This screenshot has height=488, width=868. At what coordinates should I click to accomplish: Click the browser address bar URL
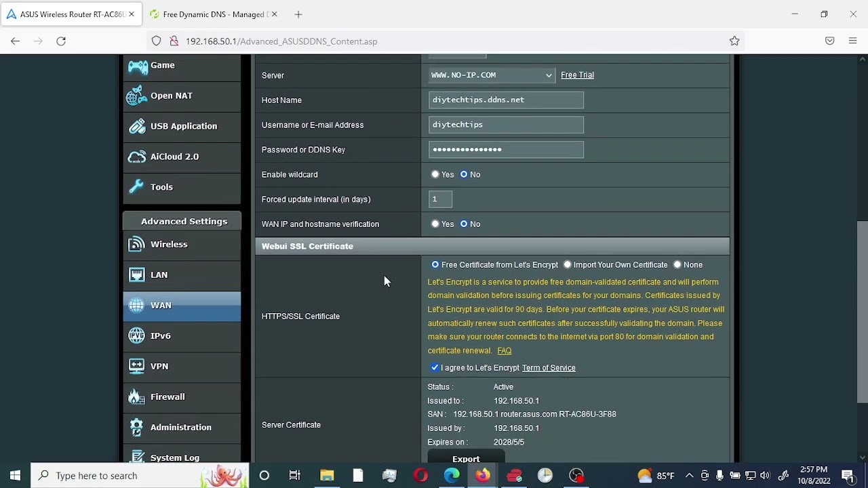pyautogui.click(x=281, y=41)
